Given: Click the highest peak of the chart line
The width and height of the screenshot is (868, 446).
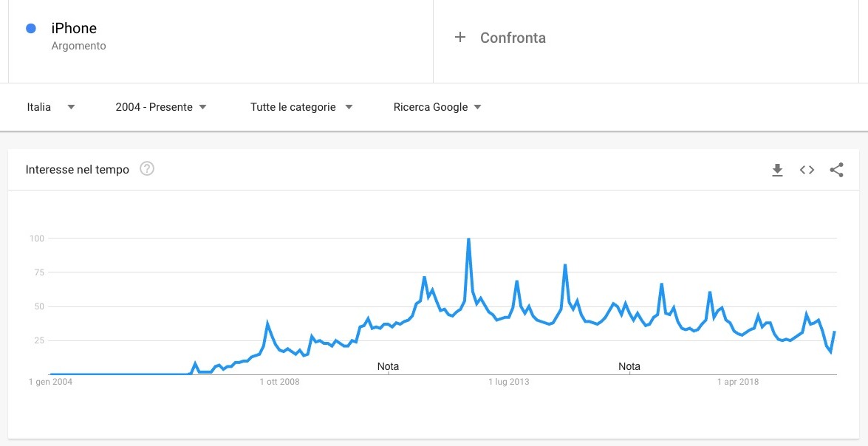Looking at the screenshot, I should [x=468, y=239].
